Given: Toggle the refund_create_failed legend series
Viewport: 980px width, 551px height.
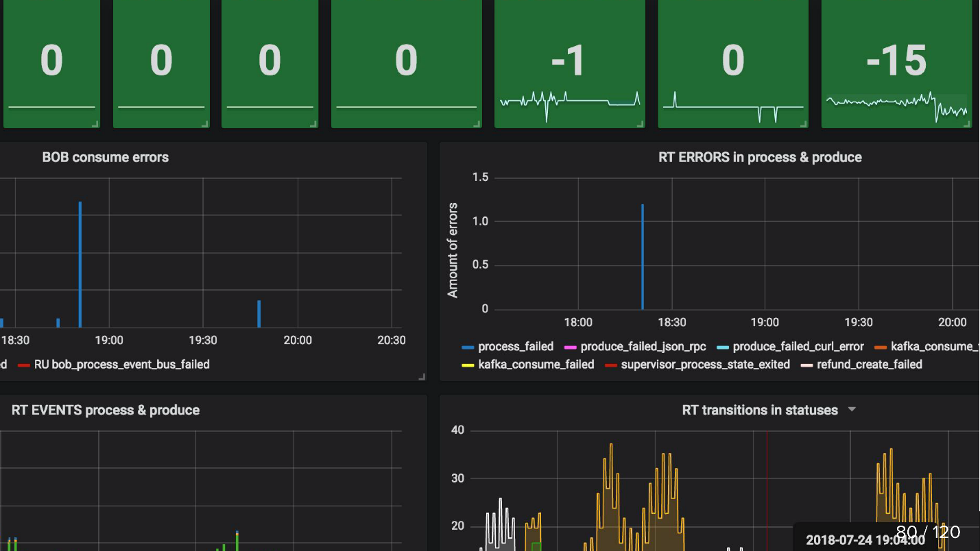Looking at the screenshot, I should click(870, 365).
